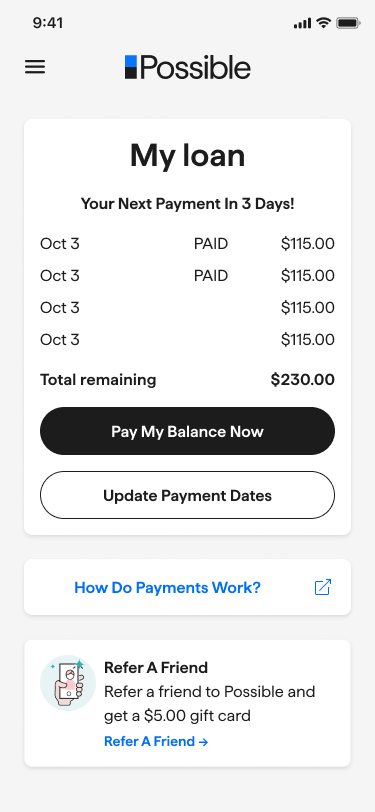Open Update Payment Dates

coord(188,495)
